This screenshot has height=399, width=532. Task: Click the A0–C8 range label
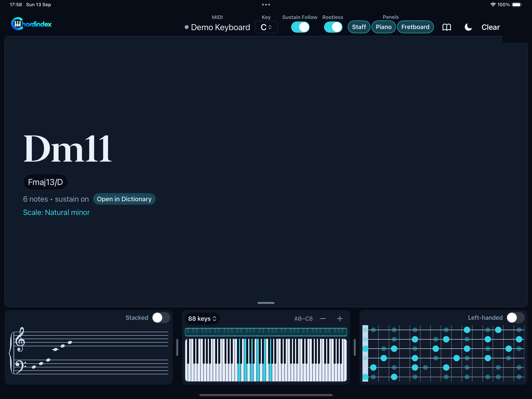304,319
